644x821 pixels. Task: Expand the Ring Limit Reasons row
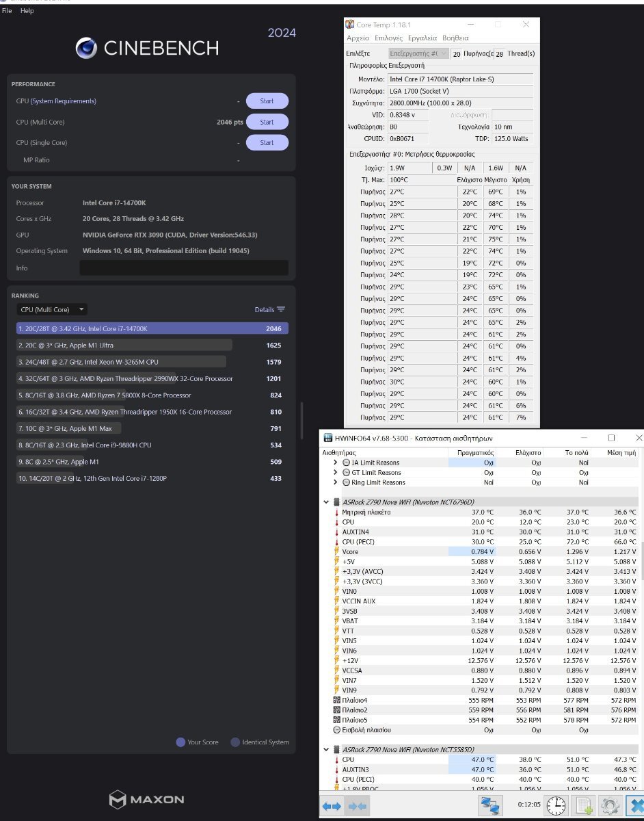tap(336, 482)
